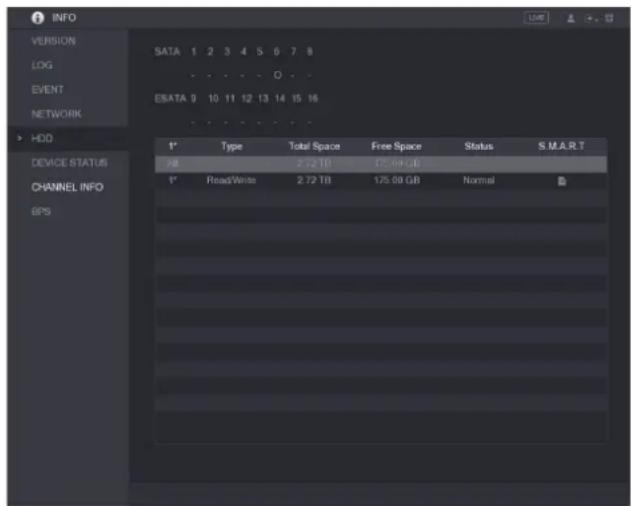Click the INFO header icon
The width and height of the screenshot is (631, 506).
pos(38,18)
